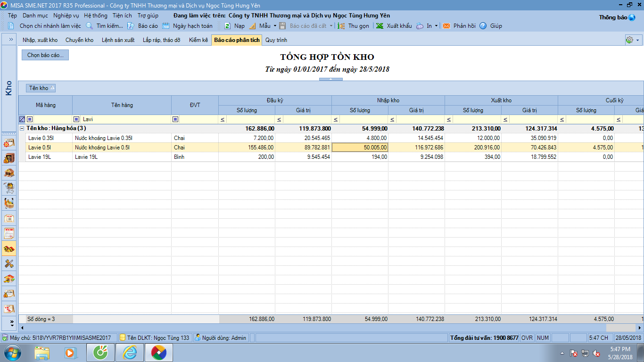The height and width of the screenshot is (362, 644).
Task: Open Tên hàng filter operator button
Action: coord(77,119)
